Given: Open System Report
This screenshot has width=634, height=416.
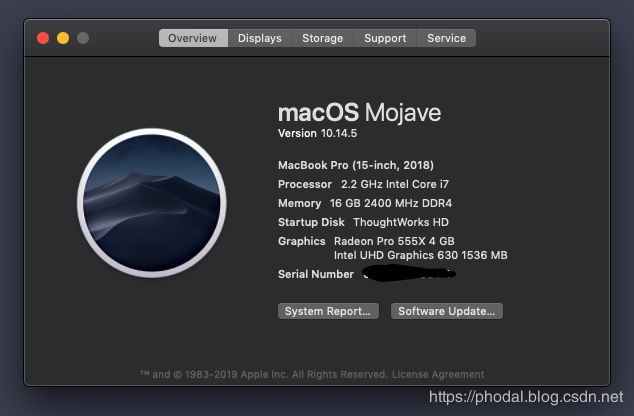Looking at the screenshot, I should tap(328, 311).
